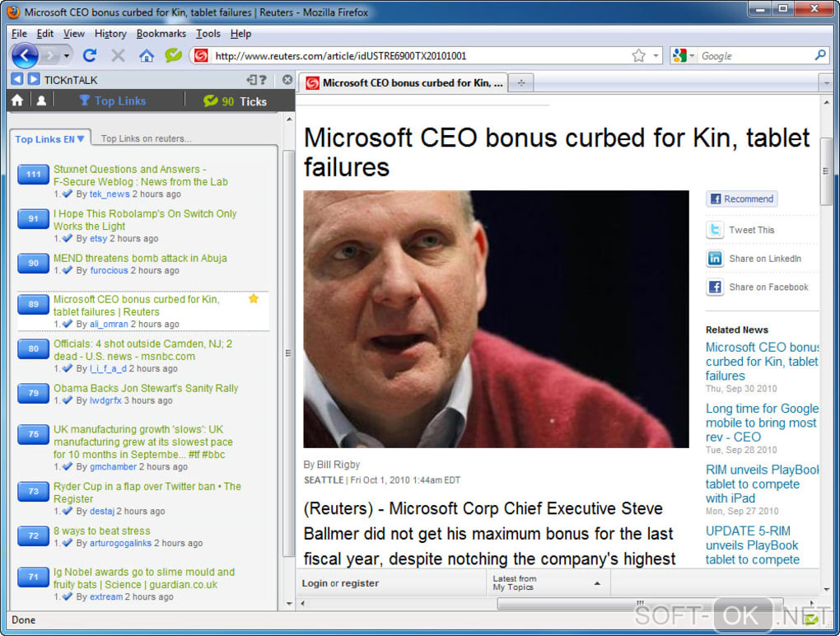Image resolution: width=840 pixels, height=636 pixels.
Task: Click TICKnTALK sidebar next arrow
Action: point(34,79)
